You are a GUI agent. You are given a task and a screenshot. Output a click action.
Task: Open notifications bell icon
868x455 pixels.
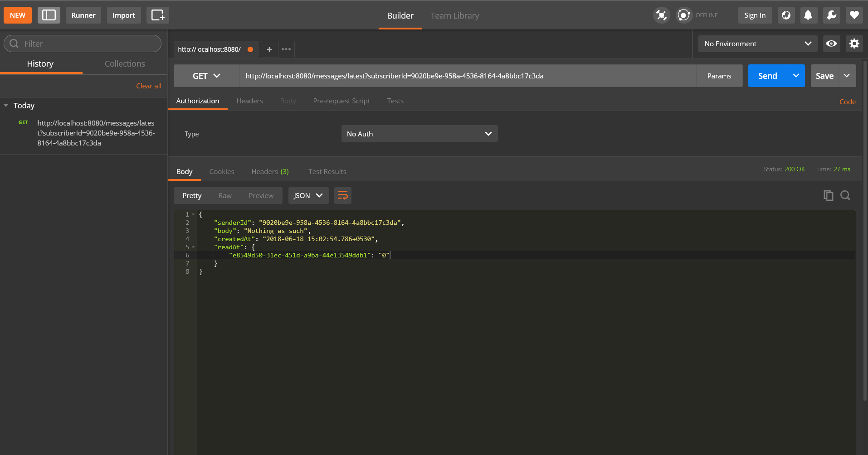808,15
